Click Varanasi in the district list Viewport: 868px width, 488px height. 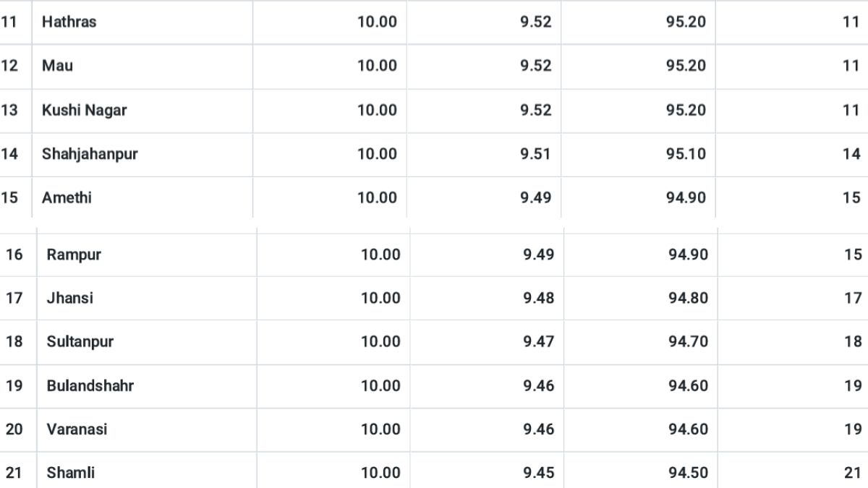click(77, 429)
